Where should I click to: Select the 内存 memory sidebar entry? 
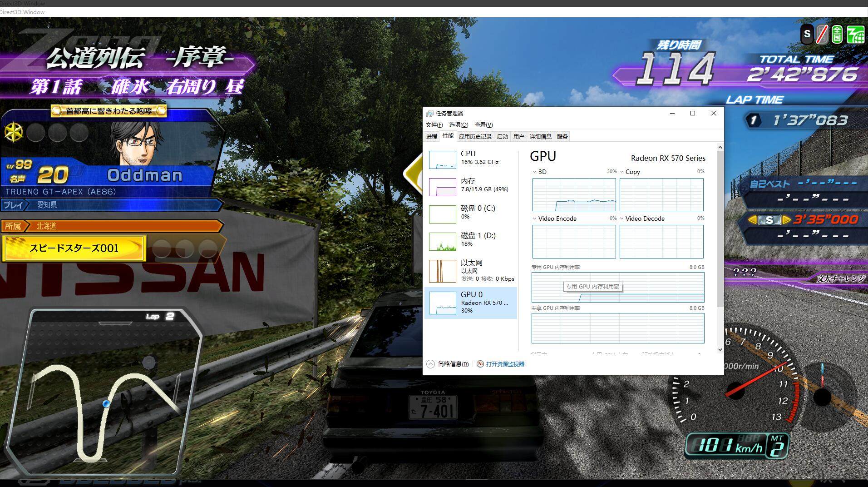pyautogui.click(x=471, y=186)
